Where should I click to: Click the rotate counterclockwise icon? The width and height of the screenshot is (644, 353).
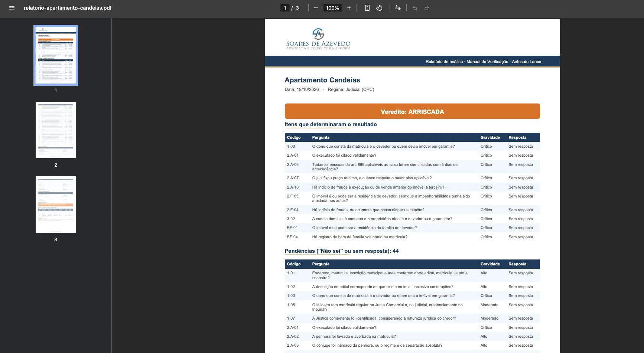[379, 8]
